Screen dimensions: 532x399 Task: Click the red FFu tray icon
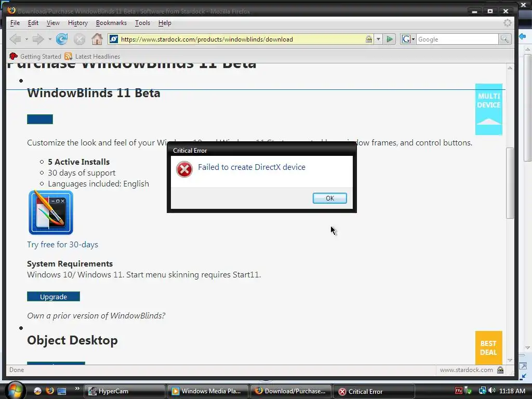point(459,391)
